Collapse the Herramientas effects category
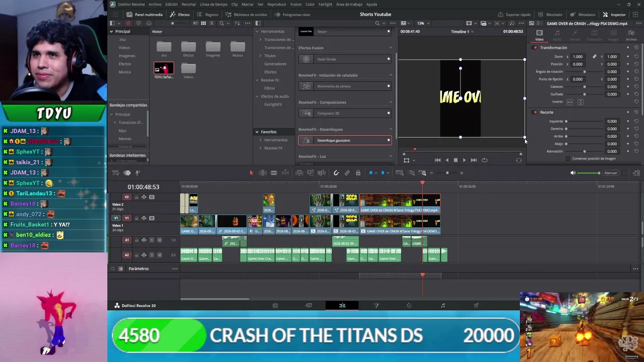The height and width of the screenshot is (362, 644). [257, 32]
